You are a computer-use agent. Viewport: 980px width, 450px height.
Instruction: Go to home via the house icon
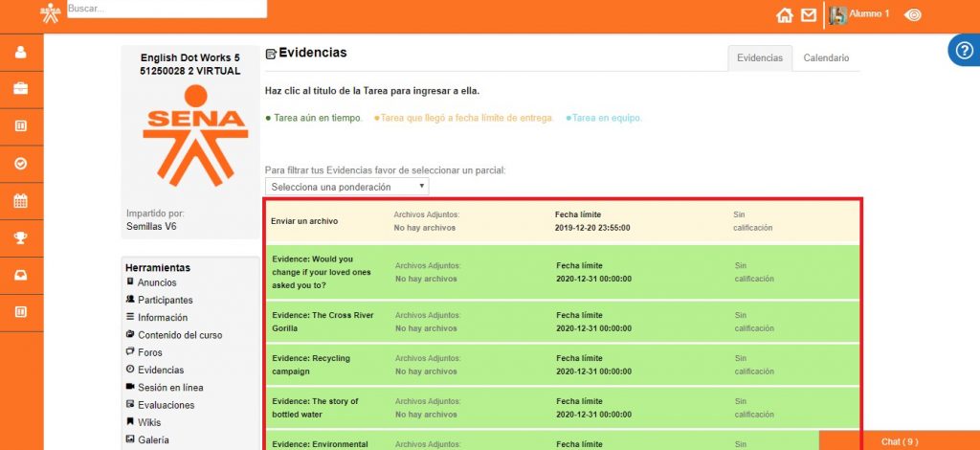coord(785,15)
